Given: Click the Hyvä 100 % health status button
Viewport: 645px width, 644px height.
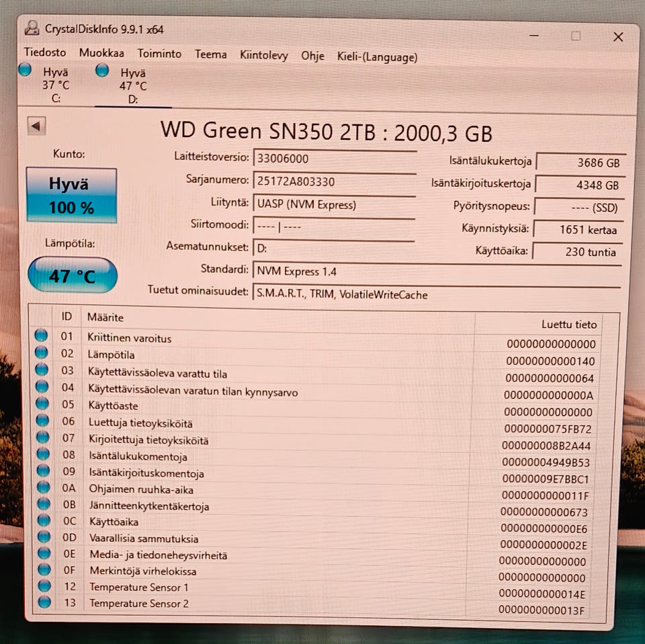Looking at the screenshot, I should click(x=72, y=196).
